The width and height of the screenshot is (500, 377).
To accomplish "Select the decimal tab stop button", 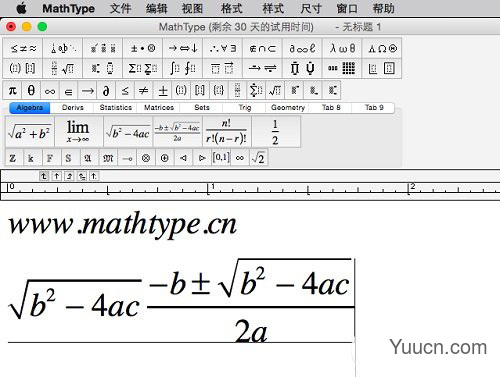I will coord(94,176).
